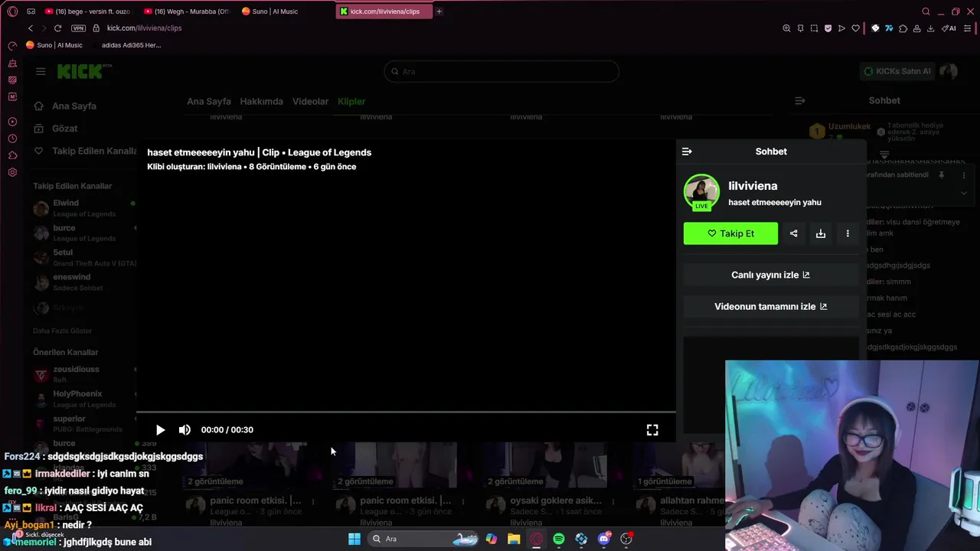Enter fullscreen mode for the clip
The width and height of the screenshot is (980, 551).
652,430
